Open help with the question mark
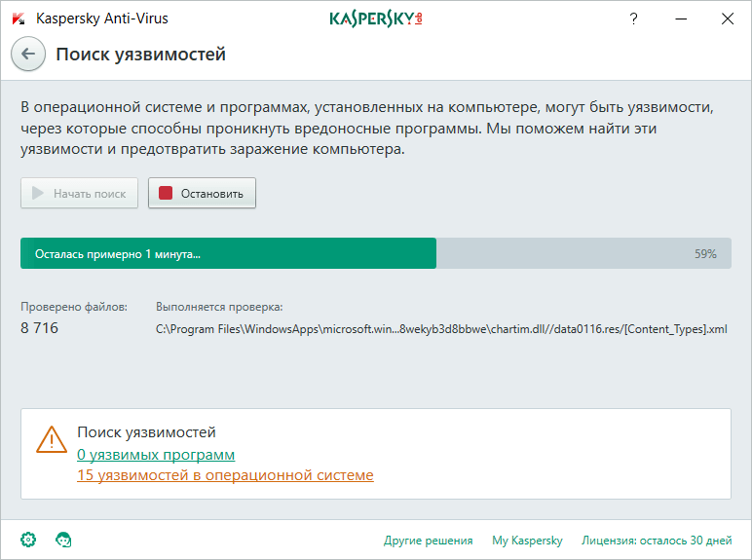 (x=633, y=19)
